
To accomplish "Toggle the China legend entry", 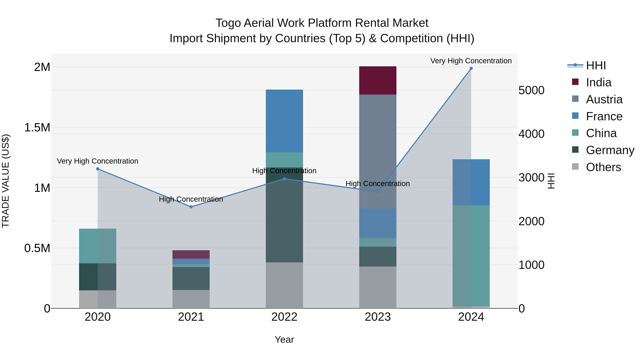I will [x=594, y=133].
